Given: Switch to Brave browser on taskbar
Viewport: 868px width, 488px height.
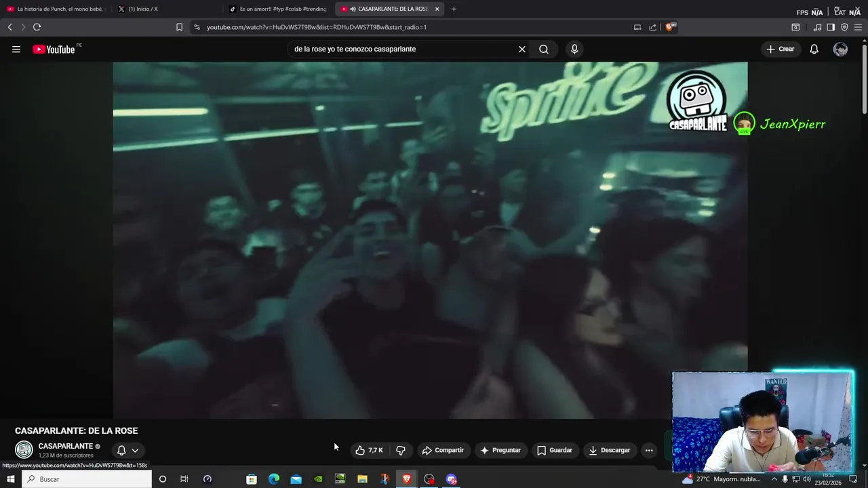Looking at the screenshot, I should click(x=406, y=479).
